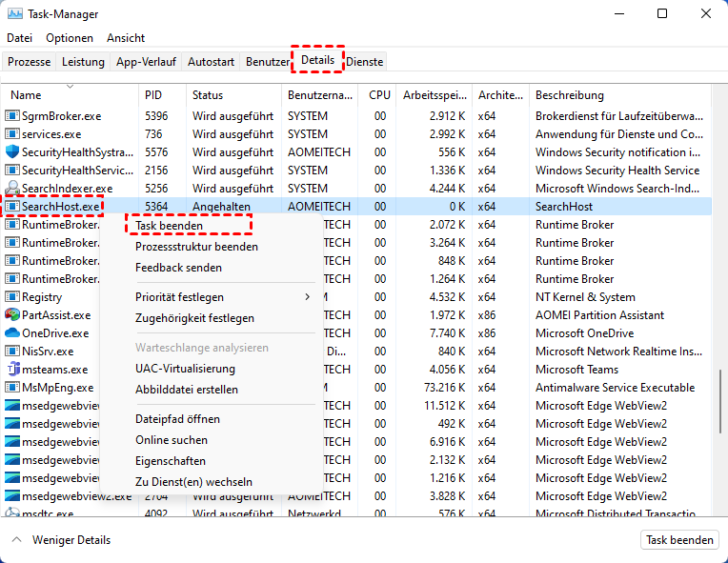728x563 pixels.
Task: Open the Optionen menu
Action: [x=70, y=38]
